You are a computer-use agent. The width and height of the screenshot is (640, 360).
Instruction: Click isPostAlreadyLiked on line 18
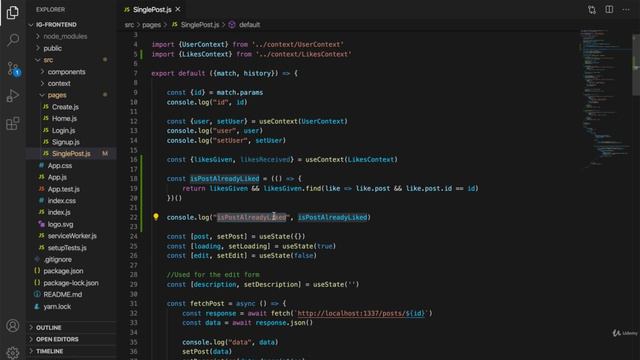pyautogui.click(x=224, y=178)
